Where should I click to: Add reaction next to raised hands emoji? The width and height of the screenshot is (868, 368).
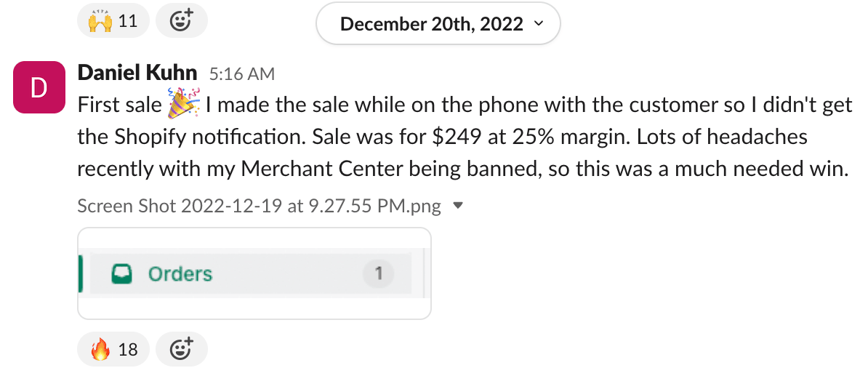coord(181,22)
